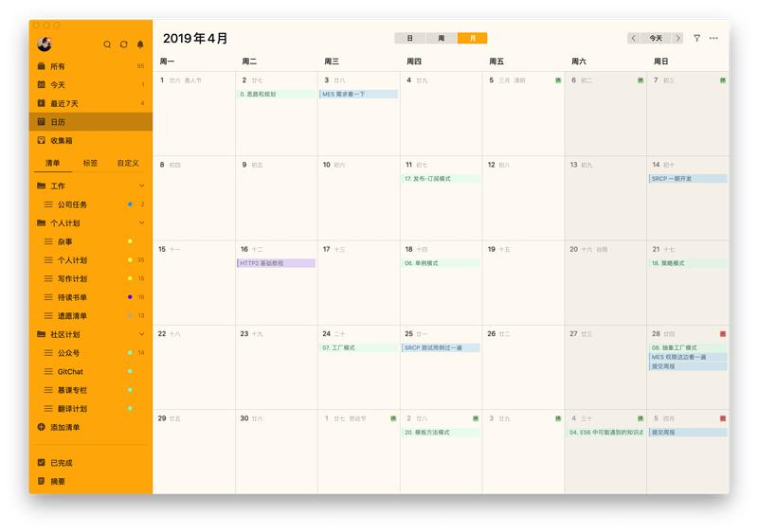
Task: Click the green 休 badge on April 6
Action: click(x=641, y=80)
